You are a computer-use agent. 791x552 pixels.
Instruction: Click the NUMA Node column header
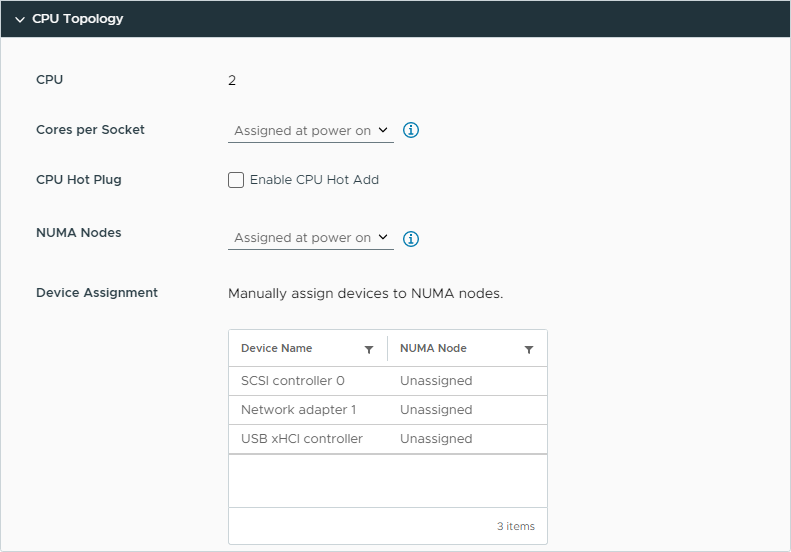pos(433,348)
